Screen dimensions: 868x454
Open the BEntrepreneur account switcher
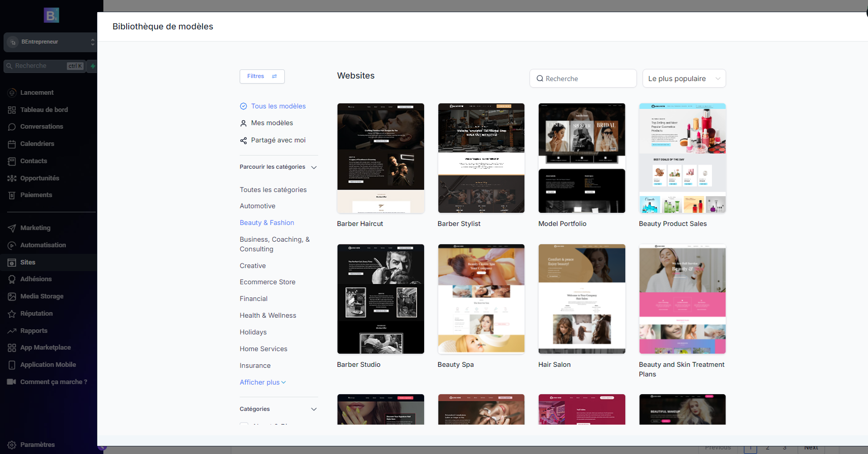coord(50,42)
